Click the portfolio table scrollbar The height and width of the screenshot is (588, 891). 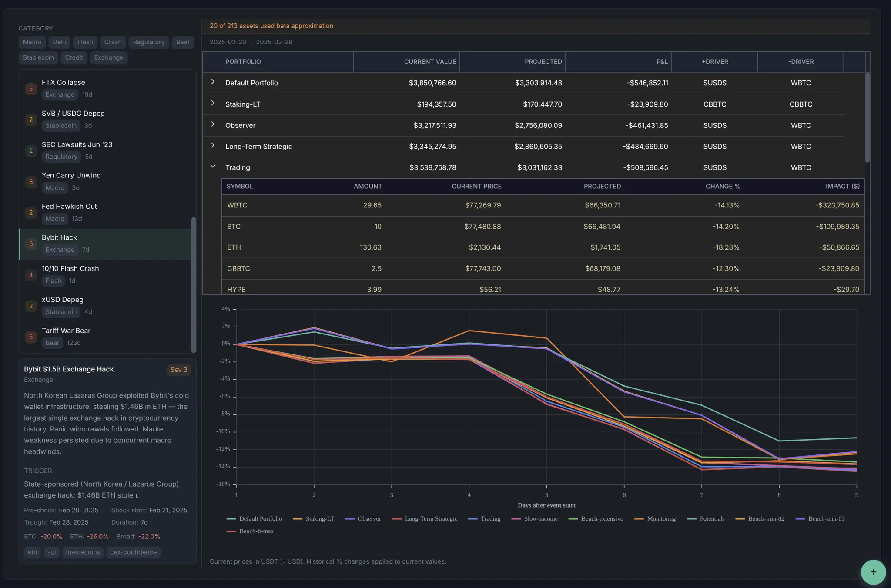867,117
